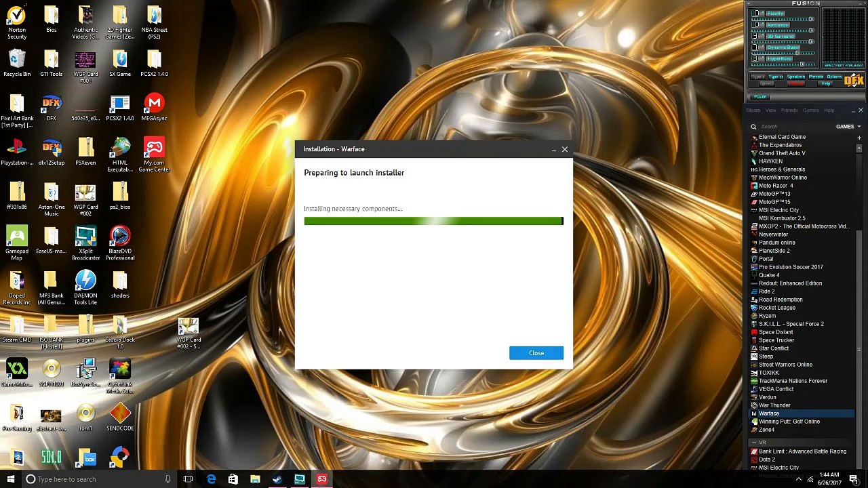Open the Norton Security desktop icon
This screenshot has width=868, height=488.
17,22
